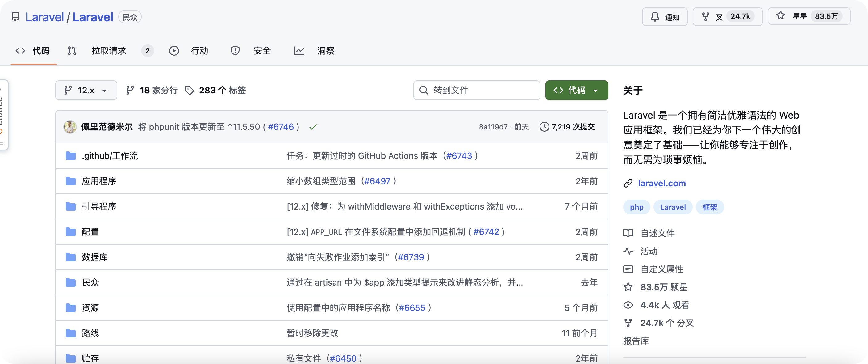Viewport: 868px width, 364px height.
Task: Open the 通知 notification bell
Action: [664, 16]
